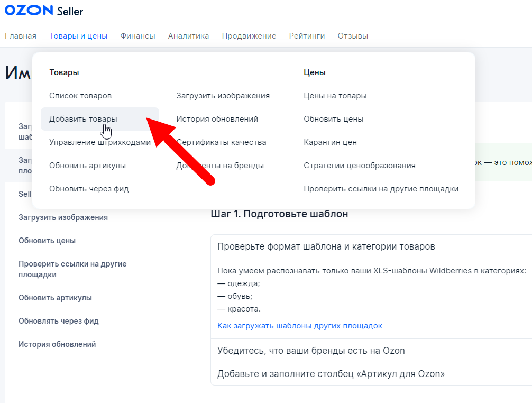The width and height of the screenshot is (532, 403).
Task: Expand Убедитесь, что ваши бренды есть на Ozon
Action: pyautogui.click(x=372, y=351)
